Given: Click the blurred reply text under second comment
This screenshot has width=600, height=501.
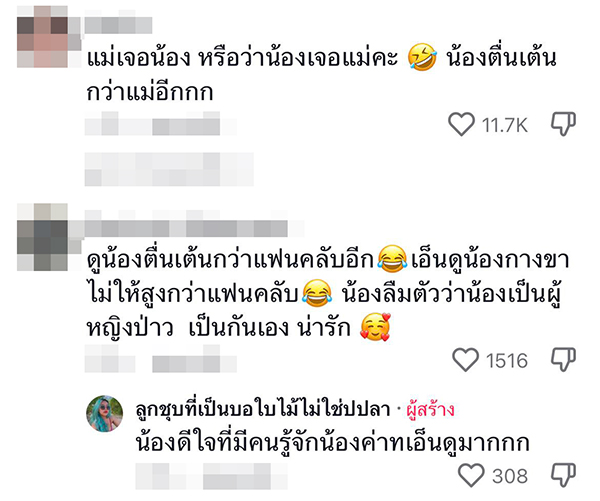Looking at the screenshot, I should coord(161,359).
